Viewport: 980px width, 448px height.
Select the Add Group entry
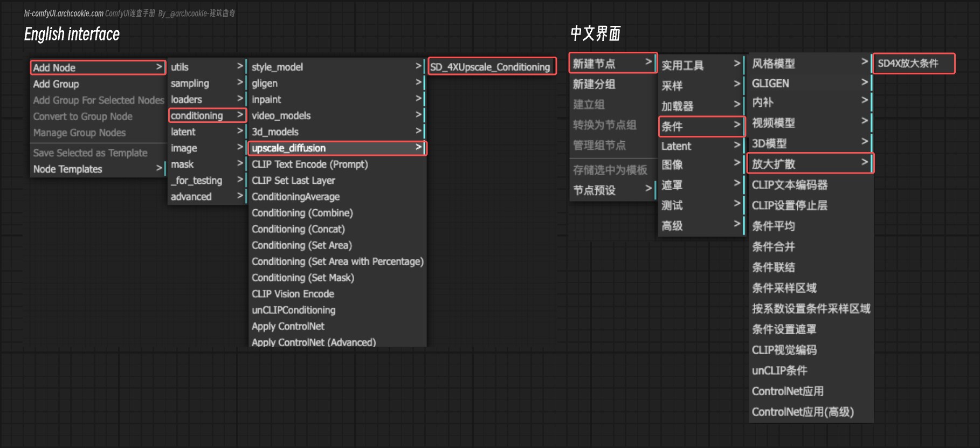pyautogui.click(x=98, y=84)
